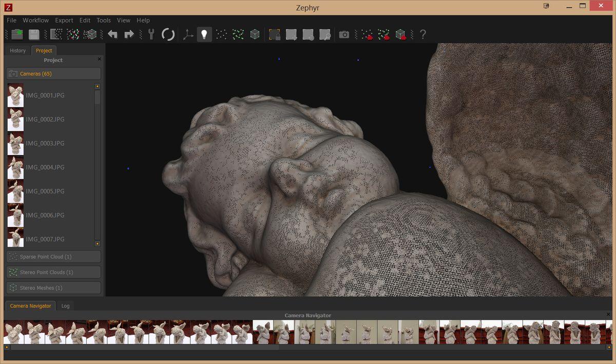Toggle mesh cube visibility in toolbar
Image resolution: width=616 pixels, height=364 pixels.
coord(254,34)
